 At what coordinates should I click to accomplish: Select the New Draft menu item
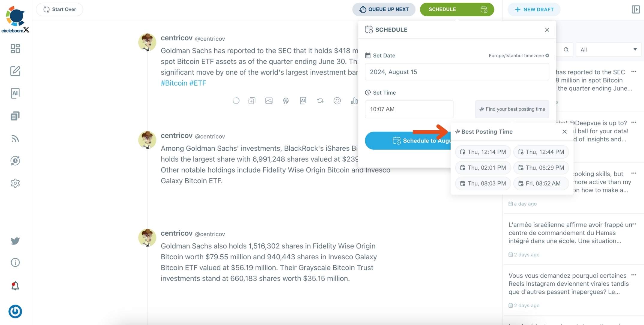coord(534,9)
